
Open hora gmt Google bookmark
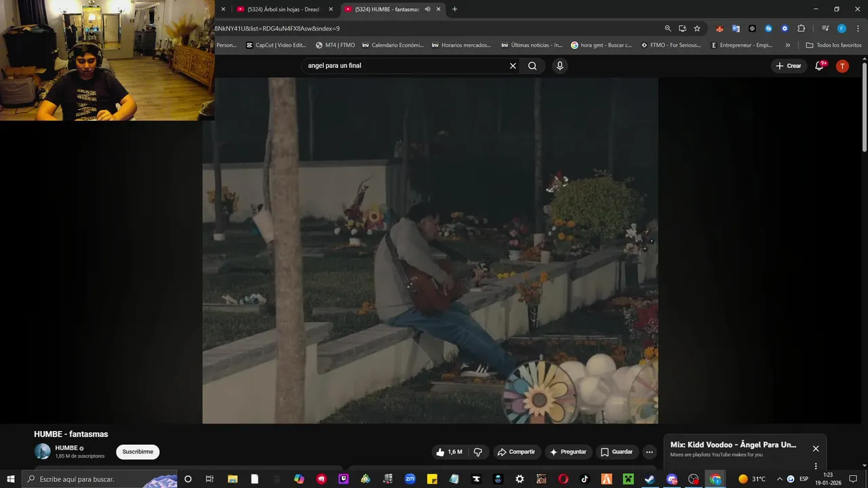click(x=601, y=45)
